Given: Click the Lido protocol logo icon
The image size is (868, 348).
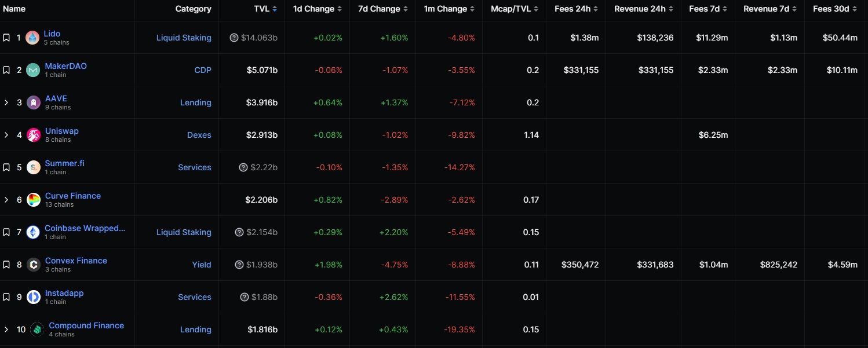Looking at the screenshot, I should tap(32, 38).
